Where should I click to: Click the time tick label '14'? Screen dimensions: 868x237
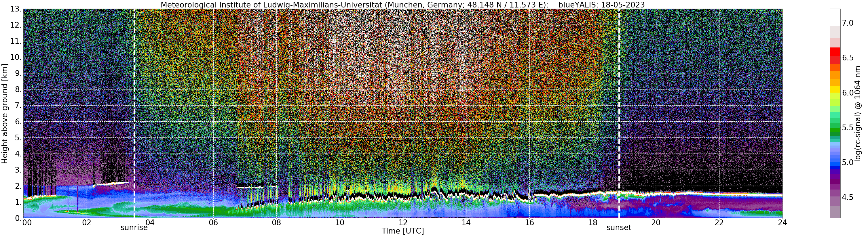tap(466, 223)
